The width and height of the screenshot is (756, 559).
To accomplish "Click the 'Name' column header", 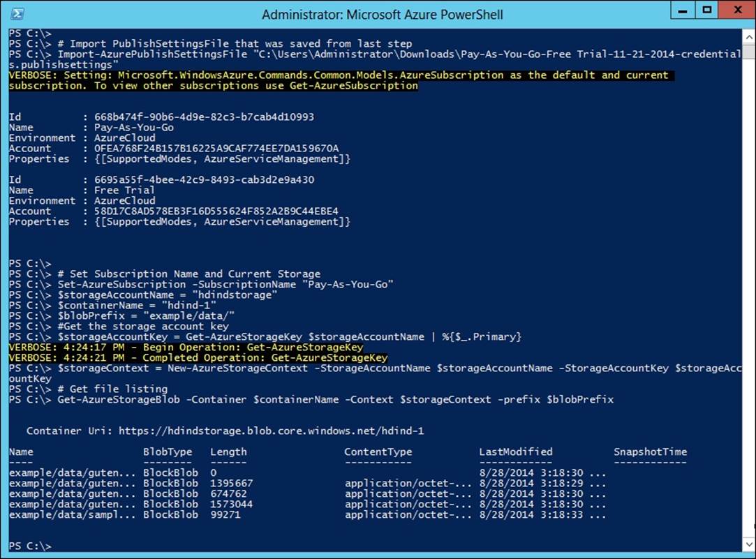I will click(x=21, y=452).
